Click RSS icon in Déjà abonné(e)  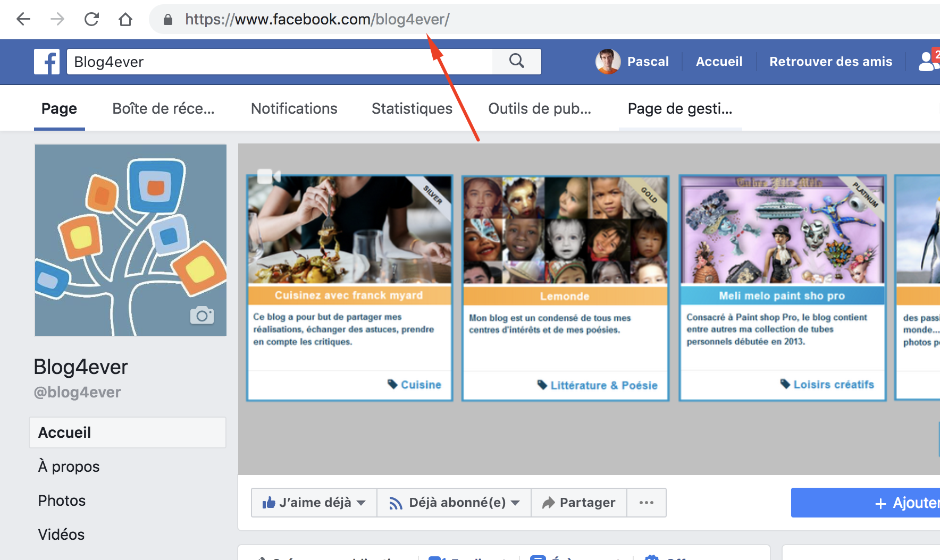(x=396, y=503)
